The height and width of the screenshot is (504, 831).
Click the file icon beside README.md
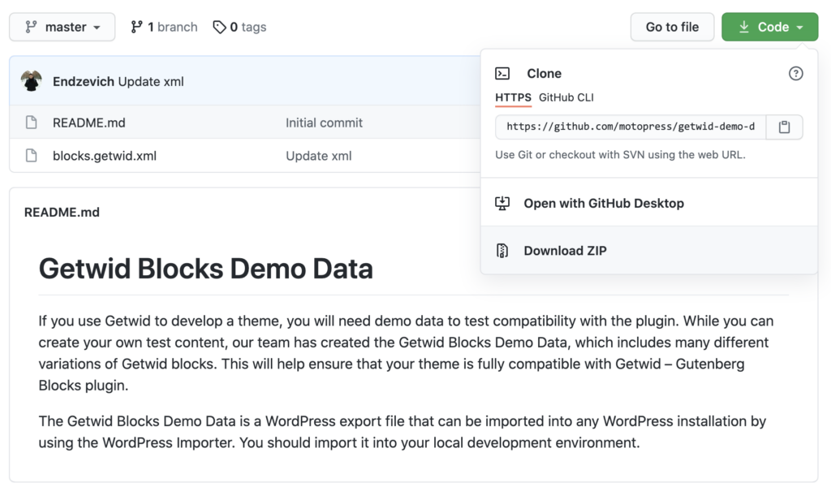coord(32,123)
